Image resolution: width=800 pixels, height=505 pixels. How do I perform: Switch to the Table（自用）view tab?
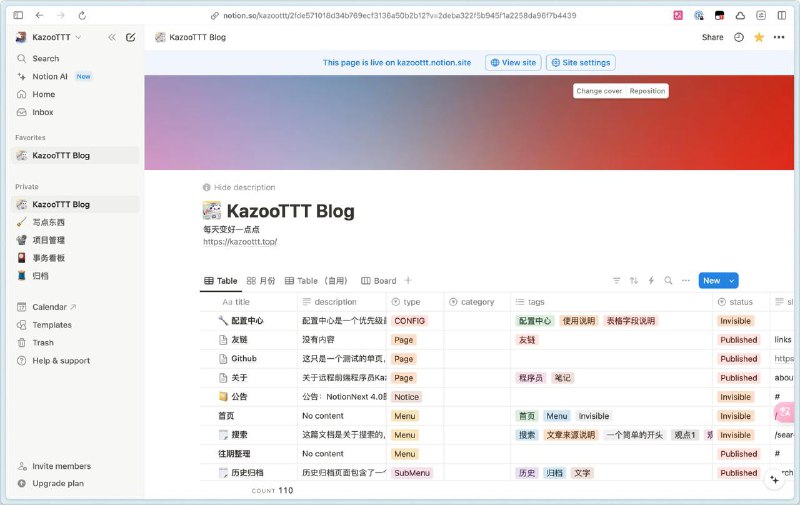coord(316,281)
